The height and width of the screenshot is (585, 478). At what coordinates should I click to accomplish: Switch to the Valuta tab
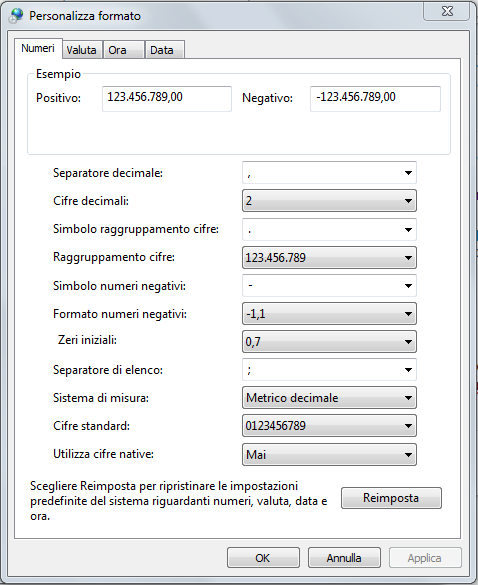[82, 50]
